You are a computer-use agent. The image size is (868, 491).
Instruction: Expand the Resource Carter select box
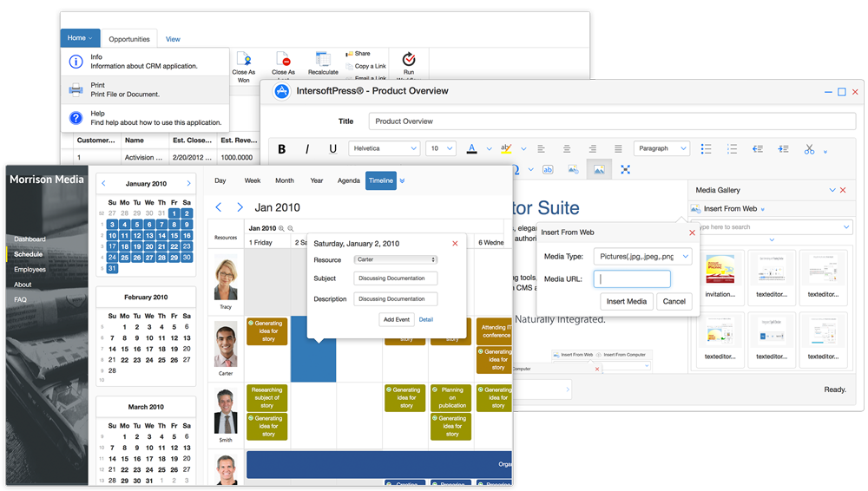(396, 259)
